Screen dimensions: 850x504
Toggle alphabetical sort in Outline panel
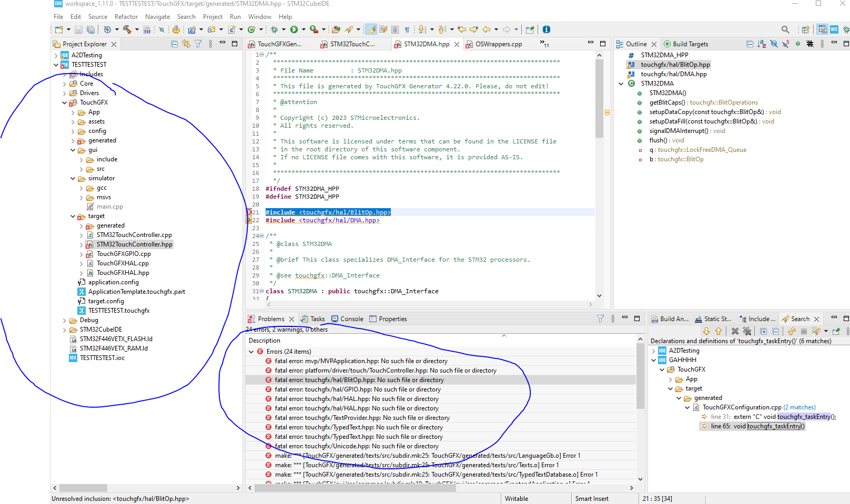click(x=761, y=44)
